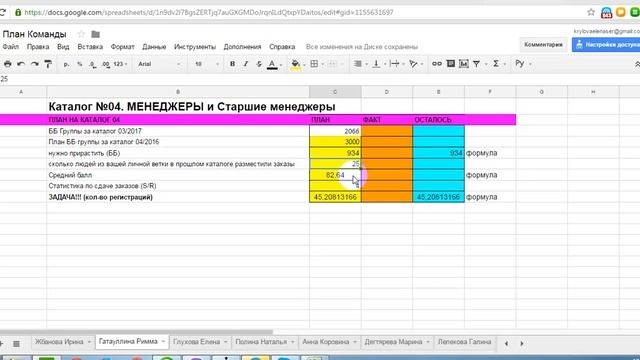
Task: Select cell with value 3000
Action: (x=335, y=142)
